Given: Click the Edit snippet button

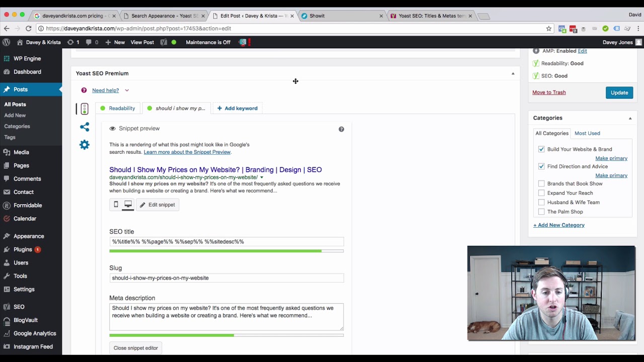Looking at the screenshot, I should point(157,205).
